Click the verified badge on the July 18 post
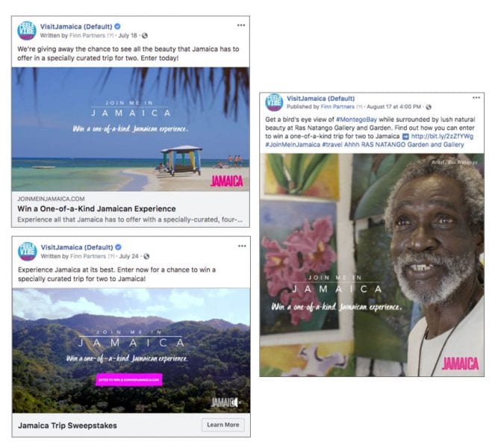Viewport: 495px width, 448px height. pyautogui.click(x=117, y=27)
